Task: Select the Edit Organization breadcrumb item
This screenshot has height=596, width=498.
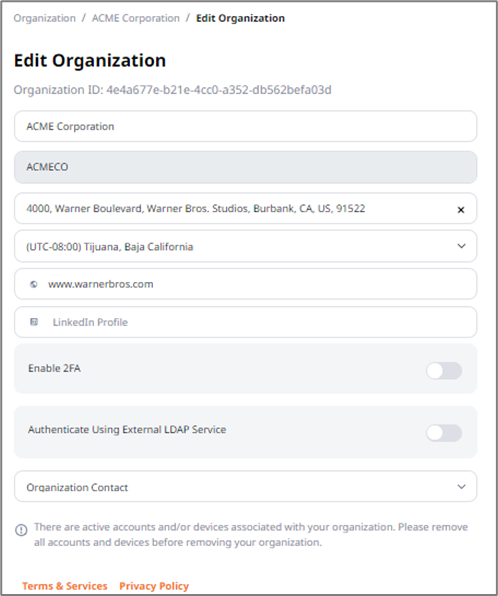Action: 240,18
